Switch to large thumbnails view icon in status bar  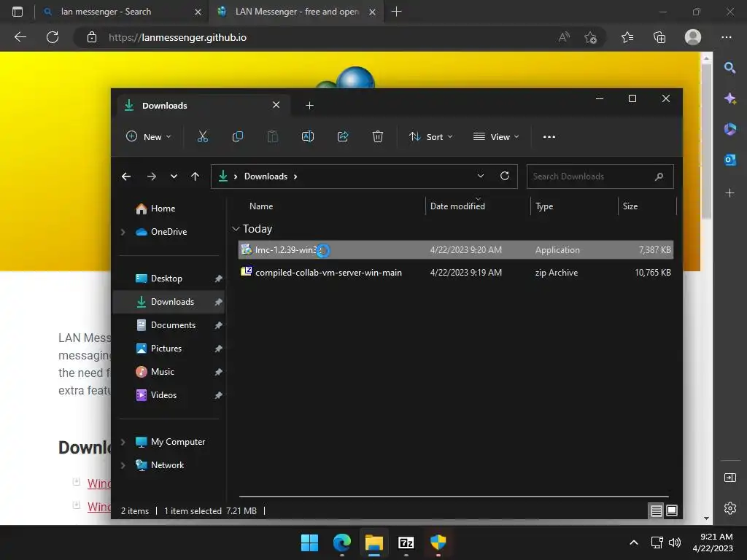pyautogui.click(x=672, y=510)
